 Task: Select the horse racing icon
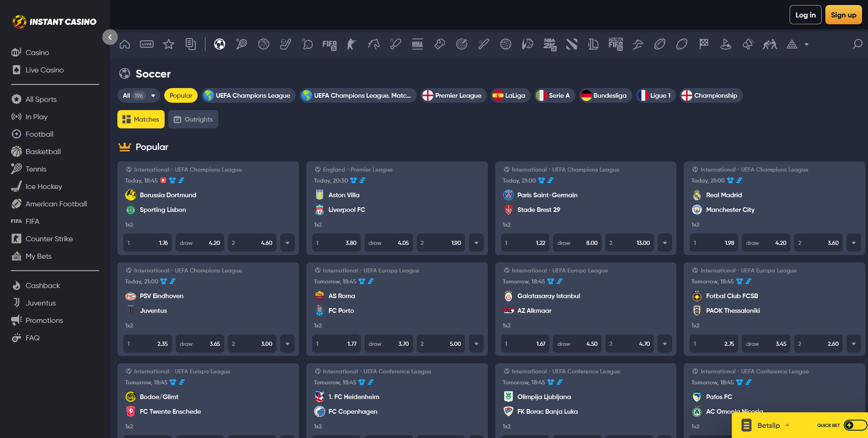pos(374,44)
